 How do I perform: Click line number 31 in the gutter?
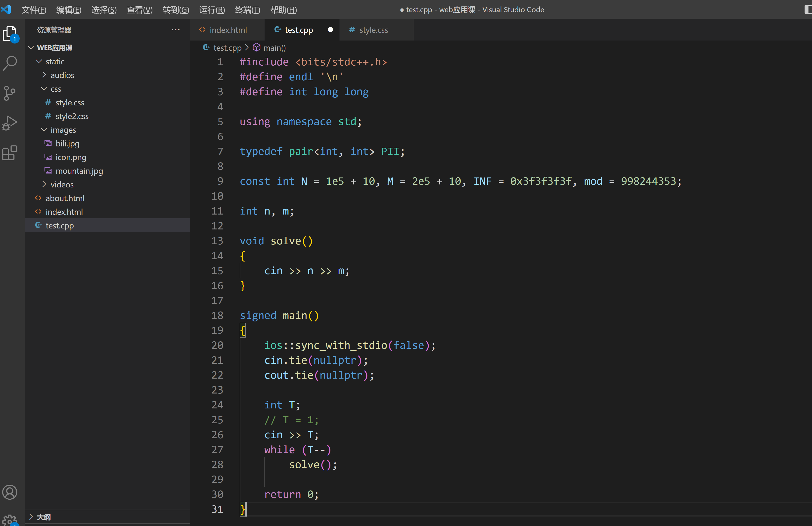[217, 509]
